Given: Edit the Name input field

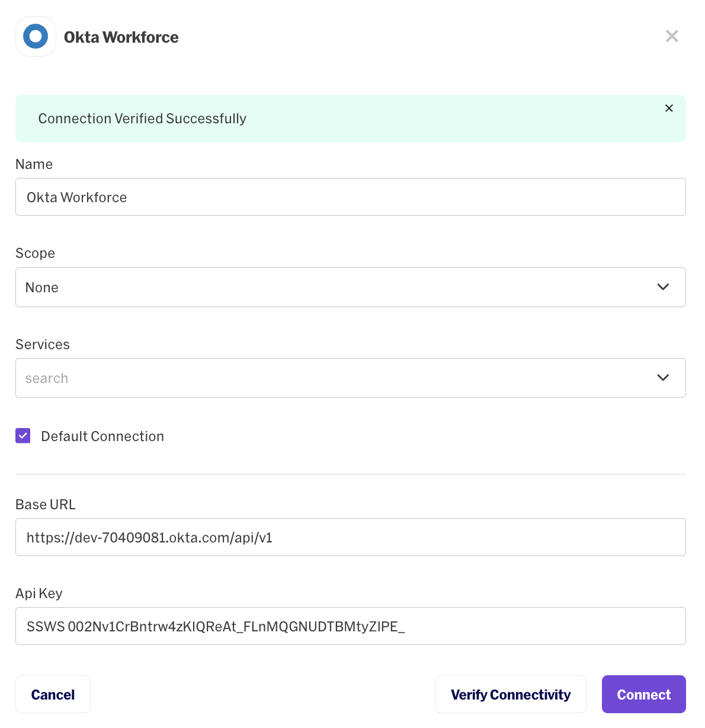Looking at the screenshot, I should pyautogui.click(x=350, y=197).
